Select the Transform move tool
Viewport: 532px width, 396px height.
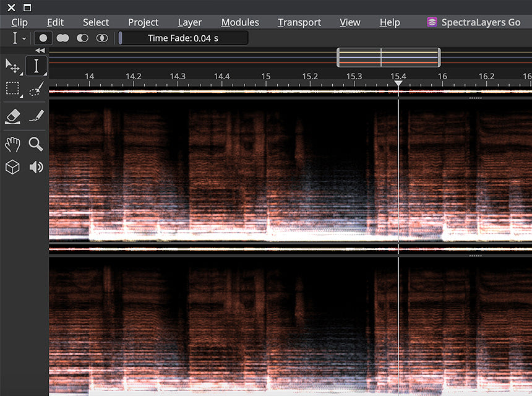(x=12, y=66)
